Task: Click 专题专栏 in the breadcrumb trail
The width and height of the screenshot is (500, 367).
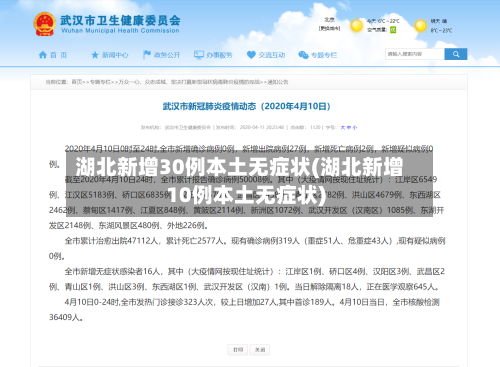Action: [x=100, y=82]
